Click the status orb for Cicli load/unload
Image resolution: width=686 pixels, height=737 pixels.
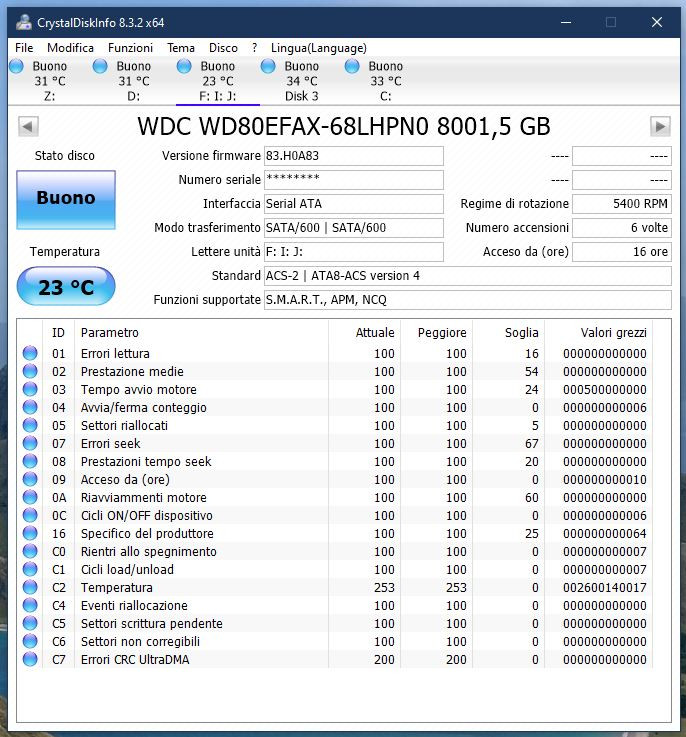point(30,569)
